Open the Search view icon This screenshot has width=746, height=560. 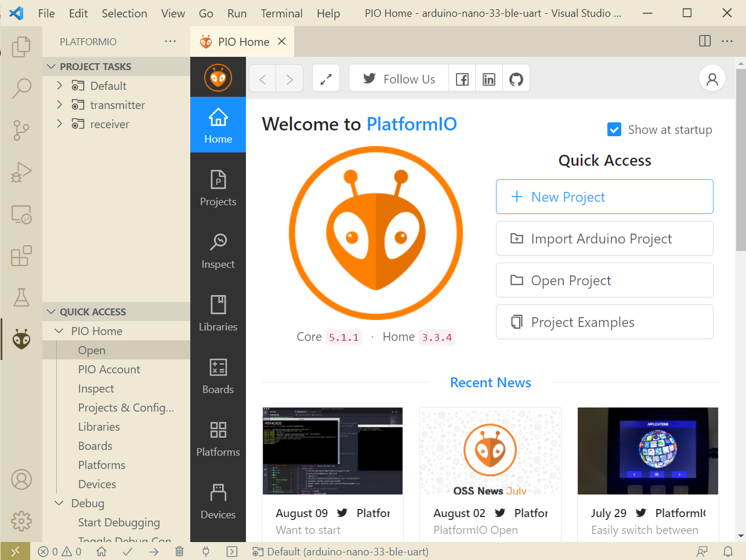coord(21,88)
